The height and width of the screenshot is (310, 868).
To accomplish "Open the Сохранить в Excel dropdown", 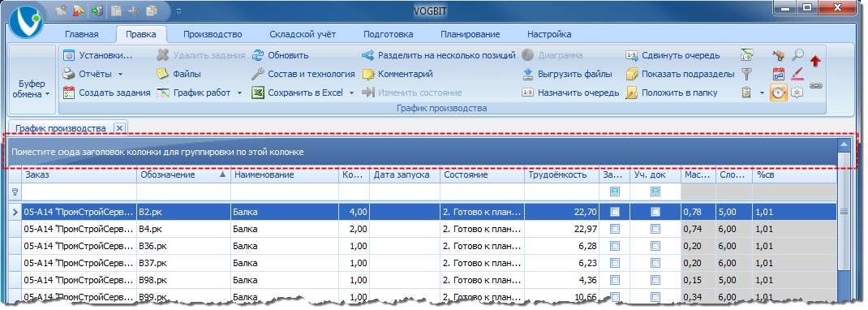I will click(x=351, y=93).
